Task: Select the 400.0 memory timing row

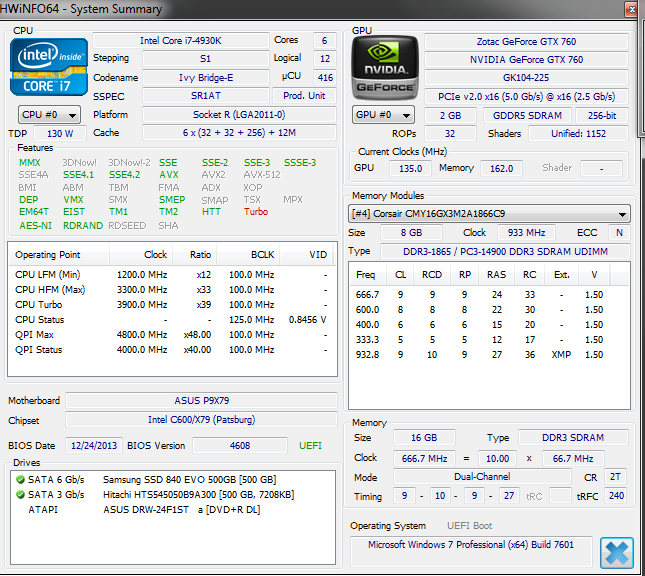Action: tap(489, 325)
